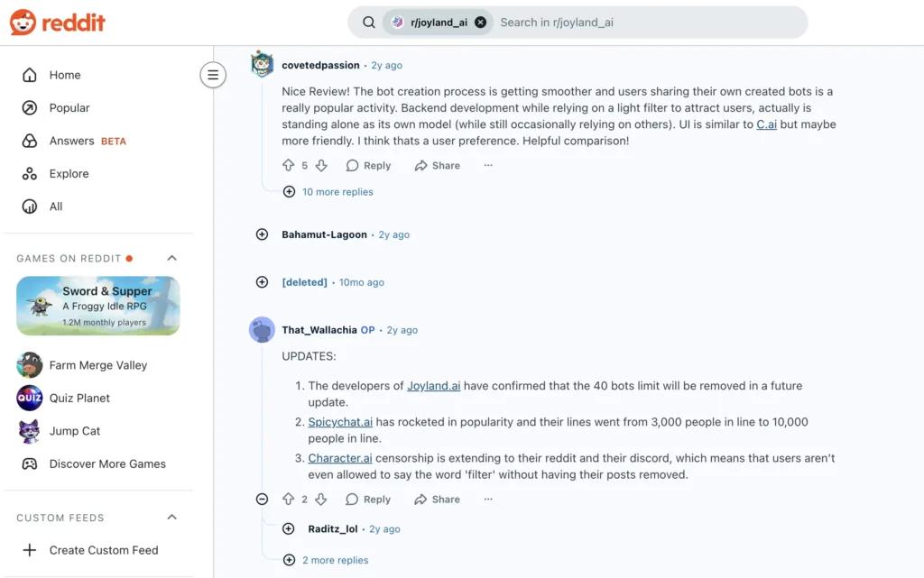Screen dimensions: 924x578
Task: Upvote covetedpassion's comment
Action: (289, 166)
